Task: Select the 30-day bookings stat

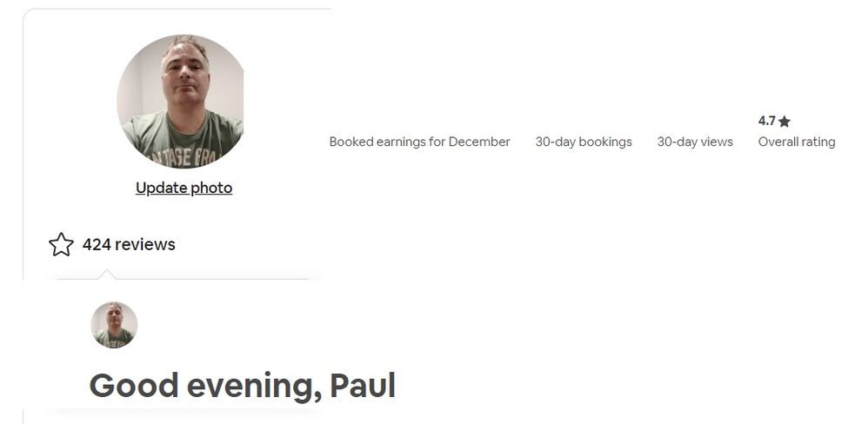Action: tap(583, 142)
